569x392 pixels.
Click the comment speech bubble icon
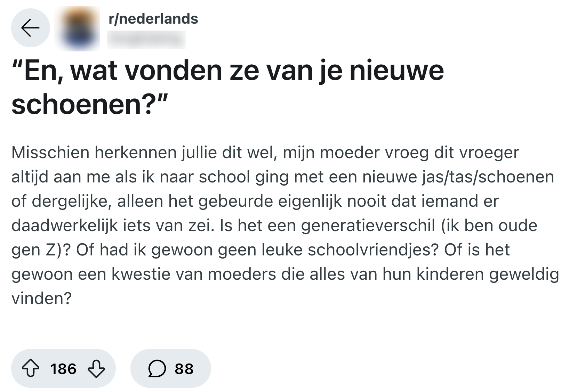click(x=157, y=368)
